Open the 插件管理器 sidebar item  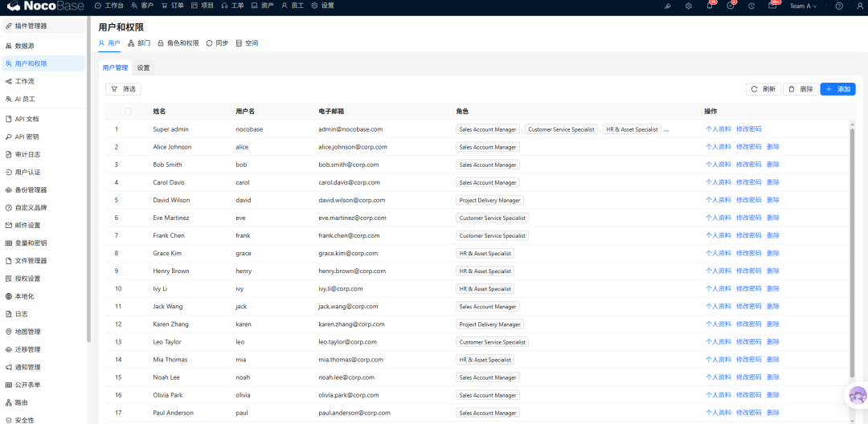click(43, 26)
